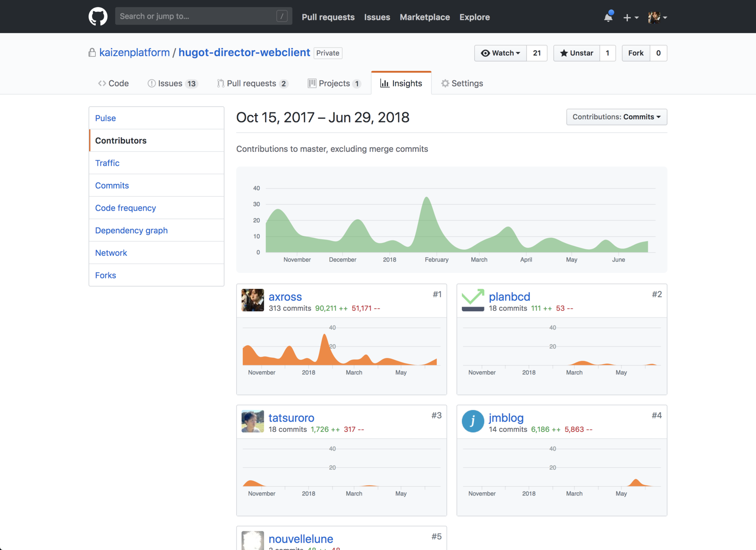Click the #4 rank anchor on jmblog card
756x550 pixels.
click(657, 415)
